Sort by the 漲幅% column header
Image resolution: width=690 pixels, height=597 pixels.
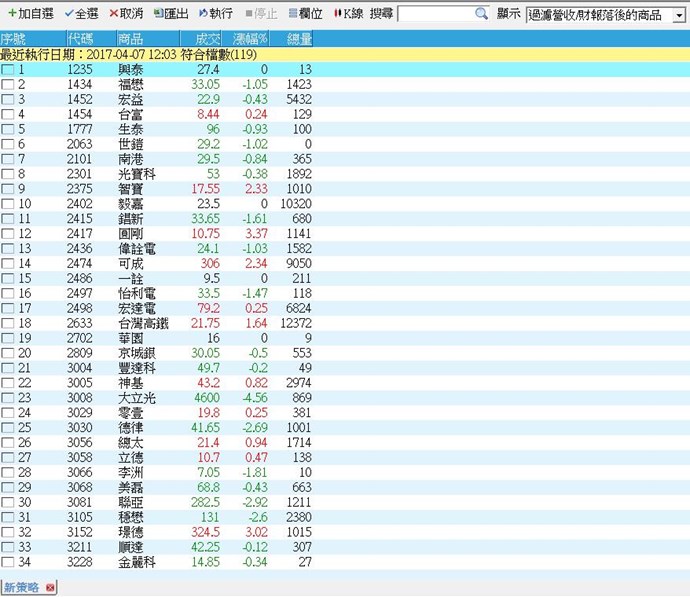(250, 39)
